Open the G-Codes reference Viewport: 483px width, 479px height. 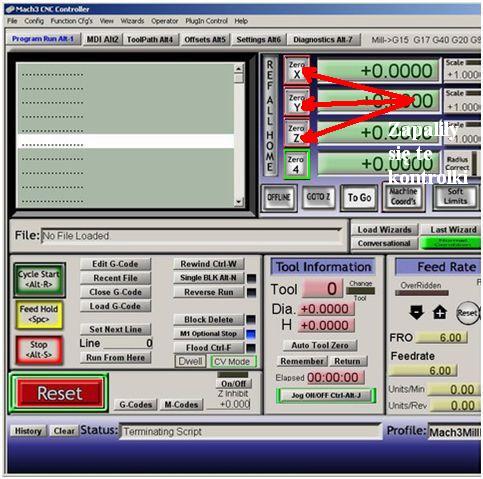tap(135, 405)
